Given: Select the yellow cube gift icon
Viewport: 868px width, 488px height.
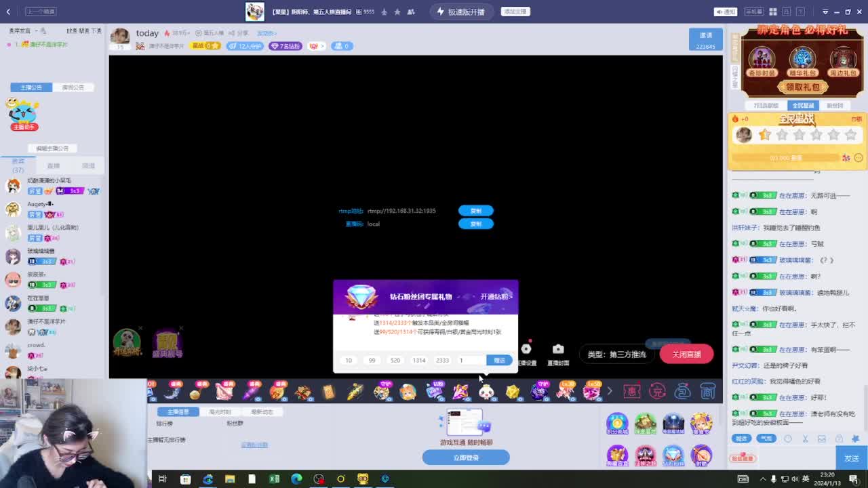Looking at the screenshot, I should click(x=513, y=391).
